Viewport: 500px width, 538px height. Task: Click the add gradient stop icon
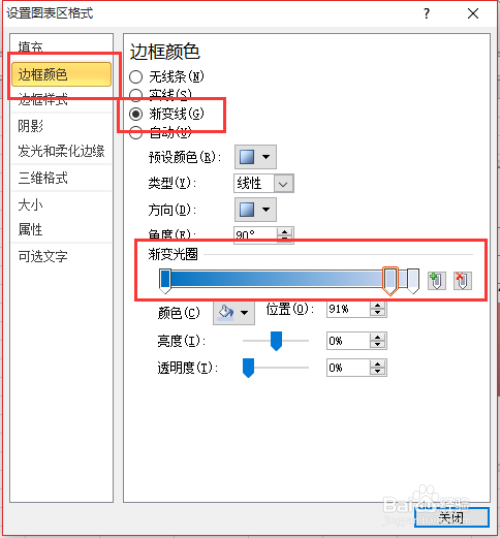click(x=437, y=281)
